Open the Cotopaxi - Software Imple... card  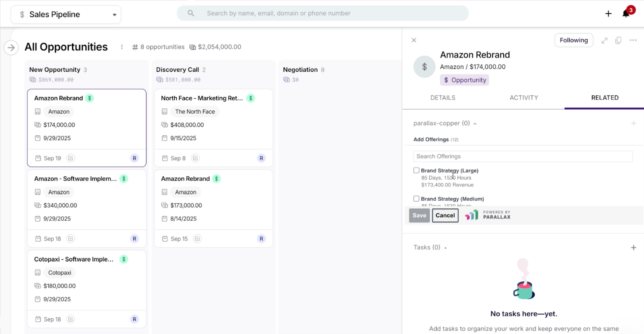[87, 289]
